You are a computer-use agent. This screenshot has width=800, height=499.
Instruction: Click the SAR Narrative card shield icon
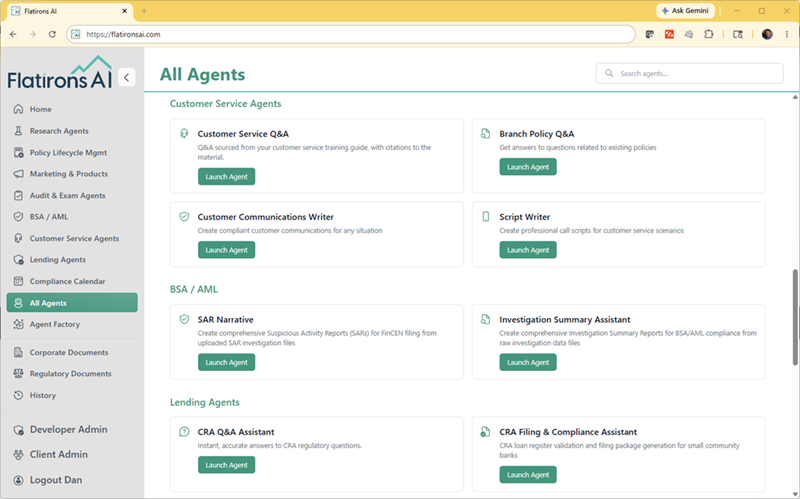click(184, 319)
